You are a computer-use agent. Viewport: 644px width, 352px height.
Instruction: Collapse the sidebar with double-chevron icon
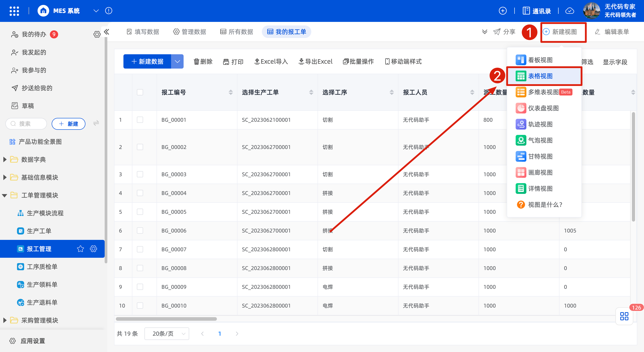(107, 32)
